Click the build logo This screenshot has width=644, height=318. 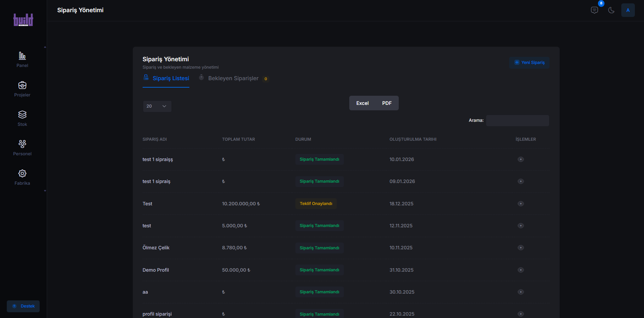point(23,20)
